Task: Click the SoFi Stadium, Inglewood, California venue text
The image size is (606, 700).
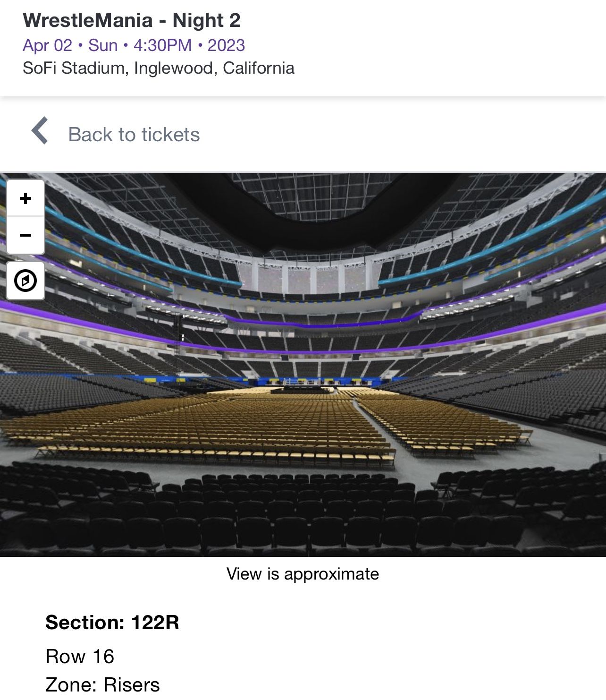Action: [158, 68]
